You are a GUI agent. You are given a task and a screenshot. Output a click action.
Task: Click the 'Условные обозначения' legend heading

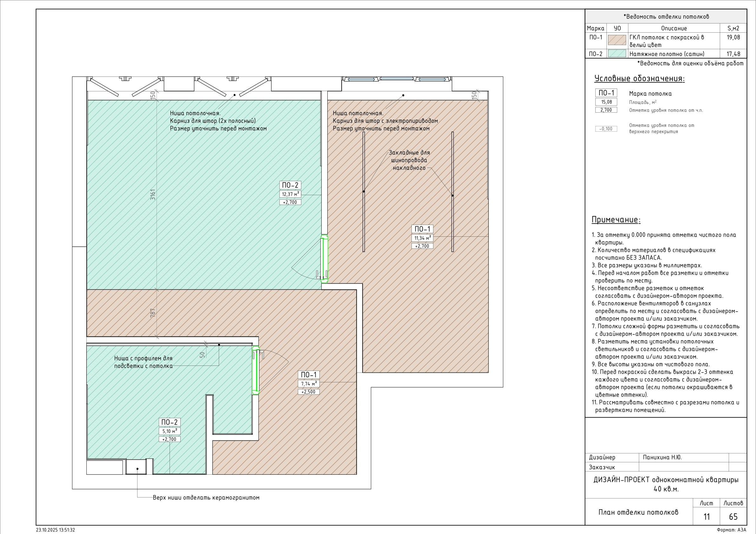(639, 79)
